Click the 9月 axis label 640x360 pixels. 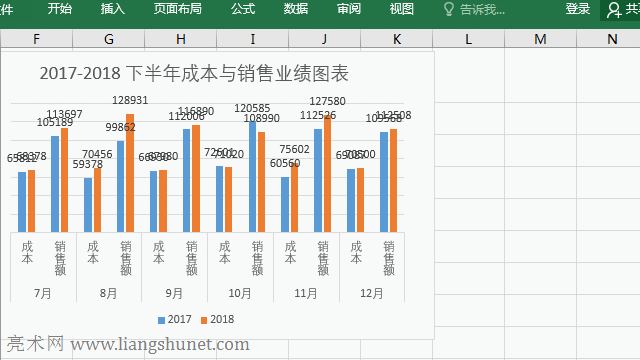pos(174,293)
